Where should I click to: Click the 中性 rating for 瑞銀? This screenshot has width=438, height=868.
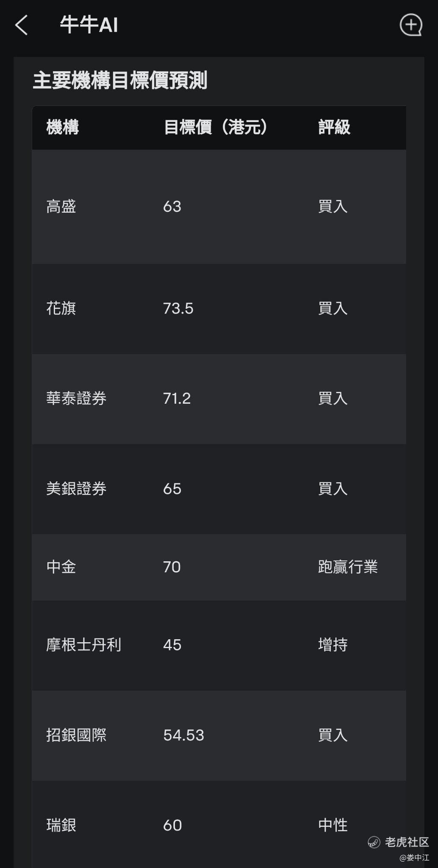point(333,825)
